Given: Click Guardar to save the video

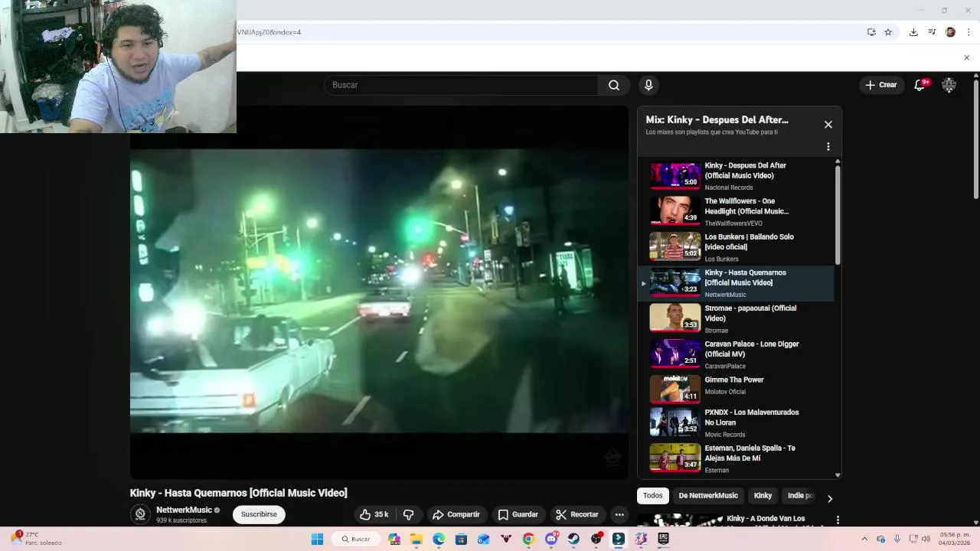Looking at the screenshot, I should (x=518, y=514).
